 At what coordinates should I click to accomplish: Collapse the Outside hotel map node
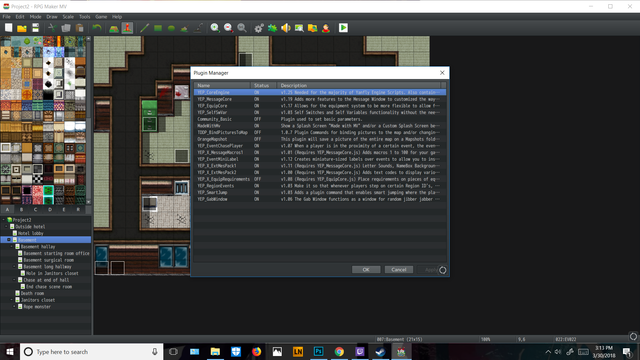click(x=7, y=227)
